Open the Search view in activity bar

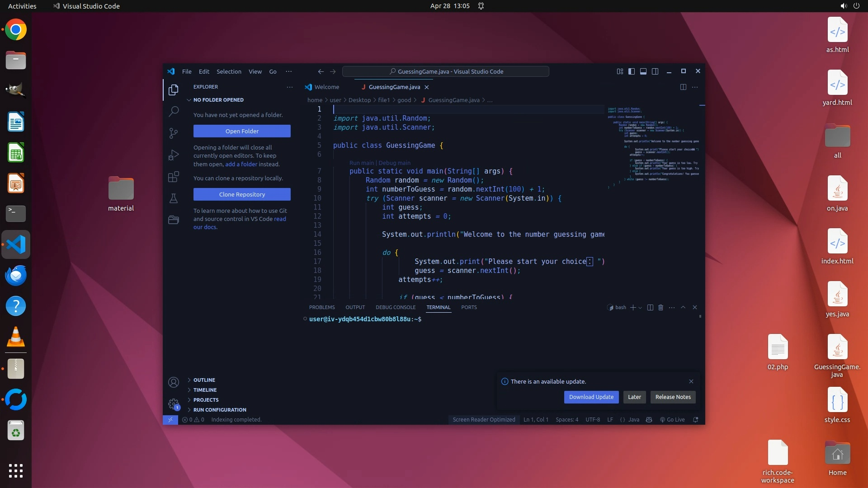[174, 111]
